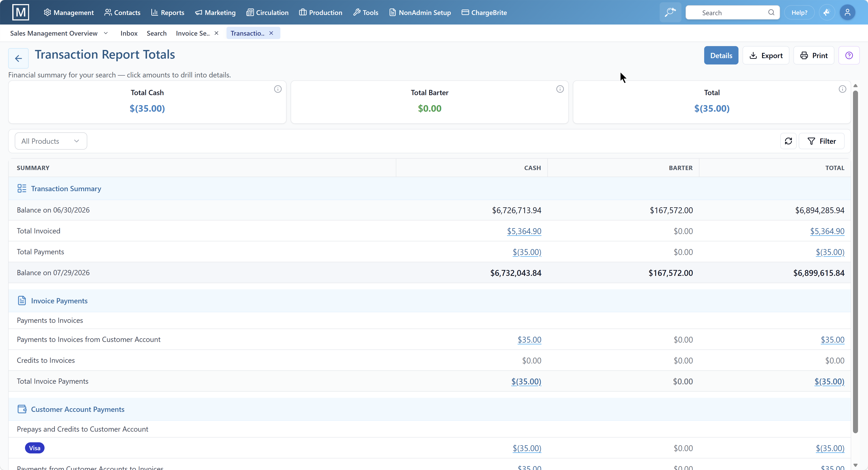The width and height of the screenshot is (868, 470).
Task: Click the Print button
Action: pyautogui.click(x=813, y=55)
